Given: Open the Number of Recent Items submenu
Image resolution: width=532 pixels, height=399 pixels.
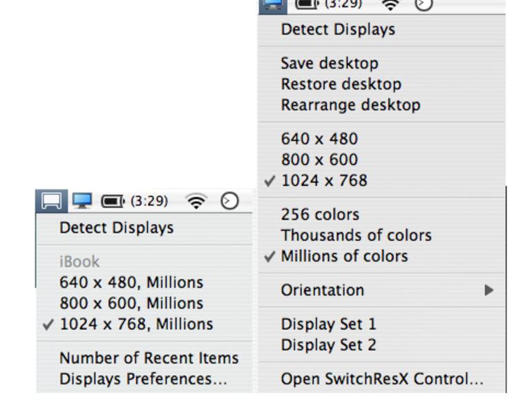Looking at the screenshot, I should 149,358.
